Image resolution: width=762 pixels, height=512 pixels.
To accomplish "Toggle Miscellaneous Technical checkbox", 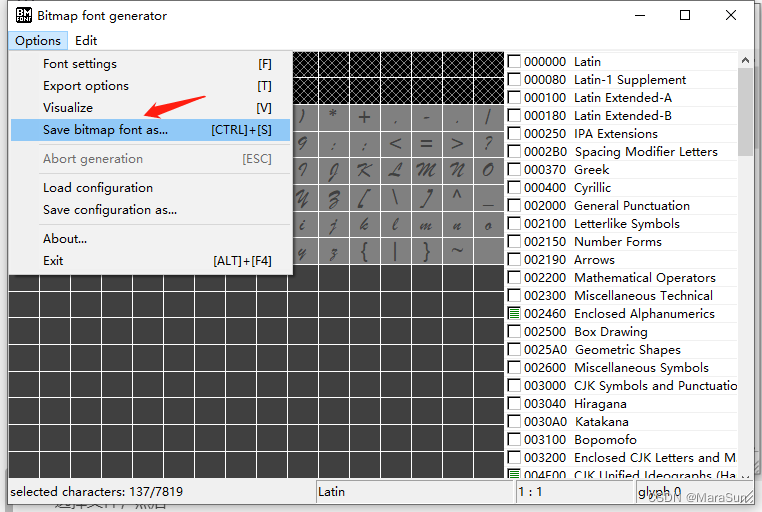I will point(514,295).
